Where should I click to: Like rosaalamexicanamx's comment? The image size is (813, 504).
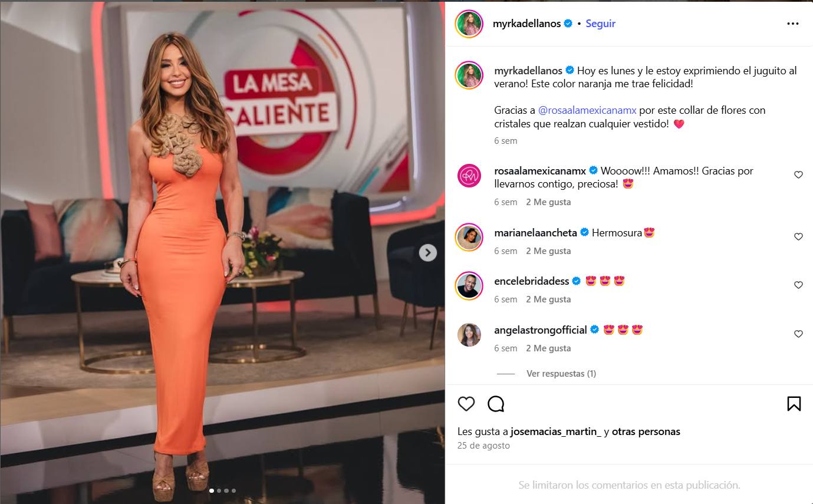point(798,175)
